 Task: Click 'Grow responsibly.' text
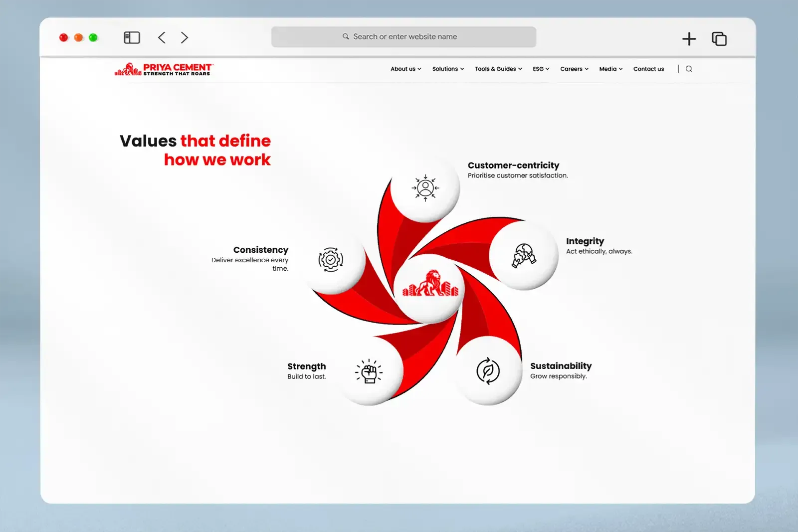pos(558,376)
